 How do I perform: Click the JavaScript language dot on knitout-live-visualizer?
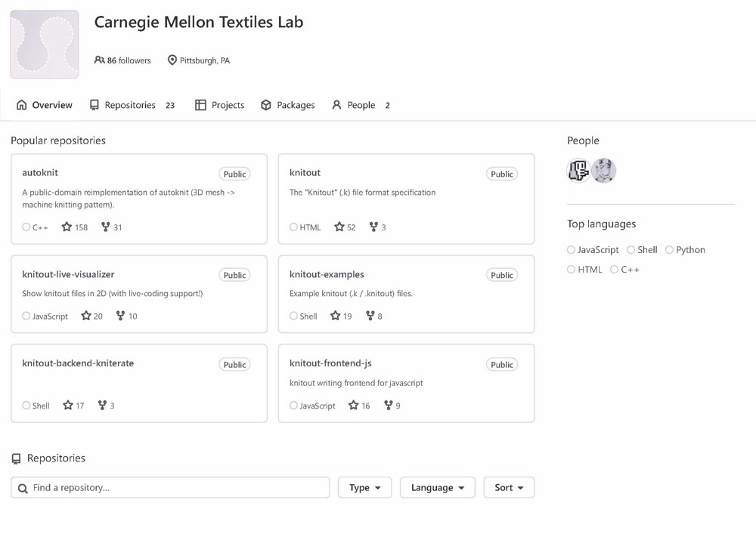coord(26,316)
